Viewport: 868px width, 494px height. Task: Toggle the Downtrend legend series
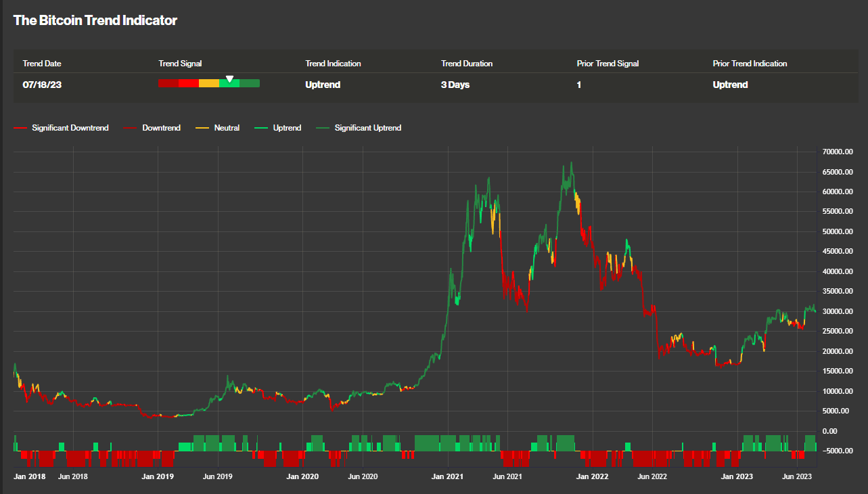click(x=152, y=128)
